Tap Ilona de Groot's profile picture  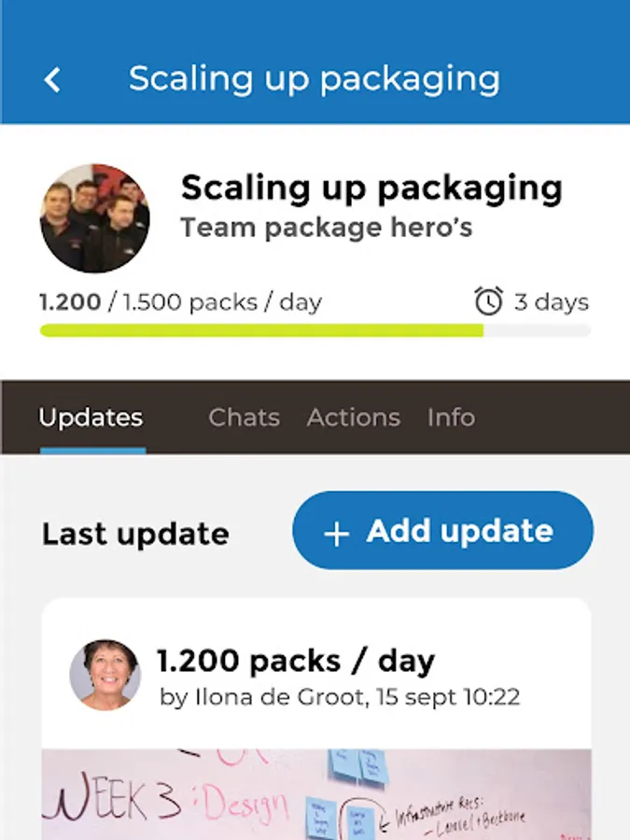(x=105, y=675)
